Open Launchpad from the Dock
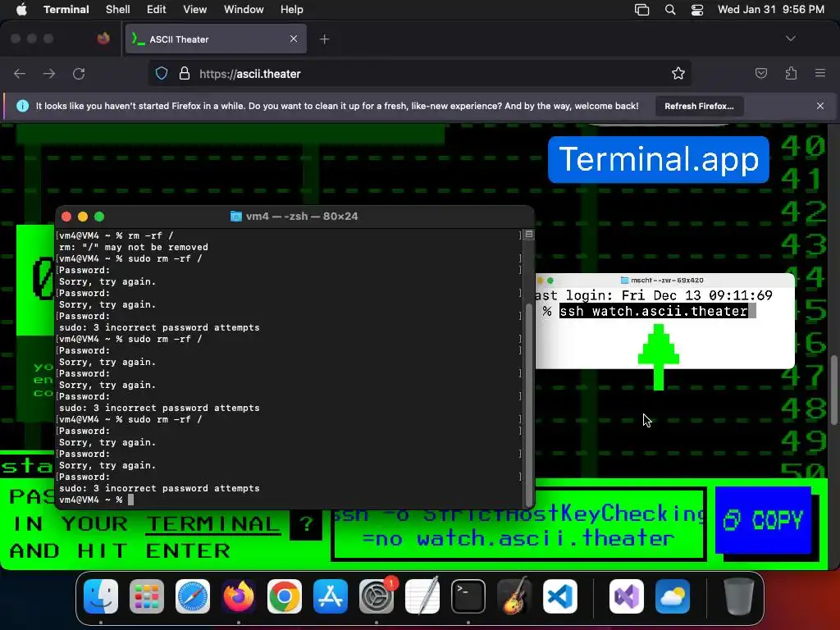The image size is (840, 630). pyautogui.click(x=147, y=596)
